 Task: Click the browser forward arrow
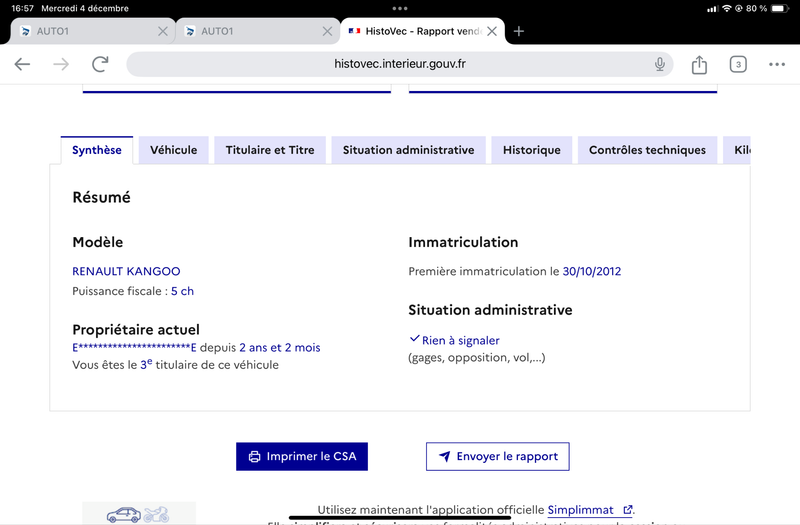61,64
